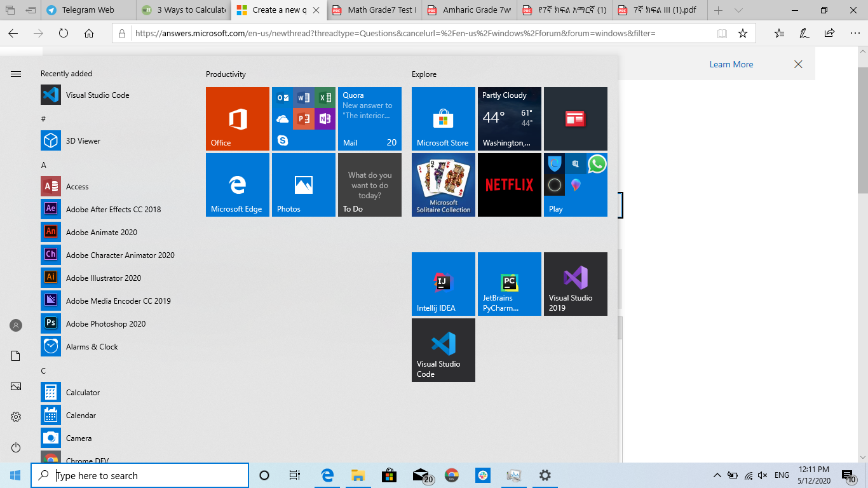
Task: Open the Visual Studio Code tile
Action: click(x=444, y=350)
